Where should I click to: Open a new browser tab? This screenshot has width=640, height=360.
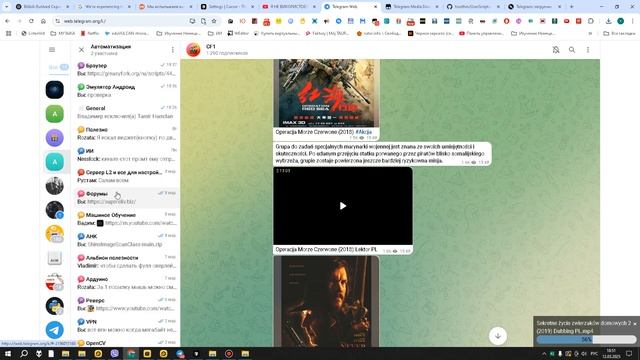(571, 7)
